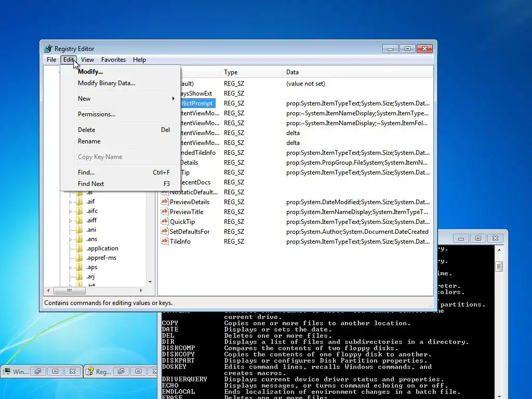The width and height of the screenshot is (532, 399).
Task: Click the Data column header
Action: pos(358,72)
